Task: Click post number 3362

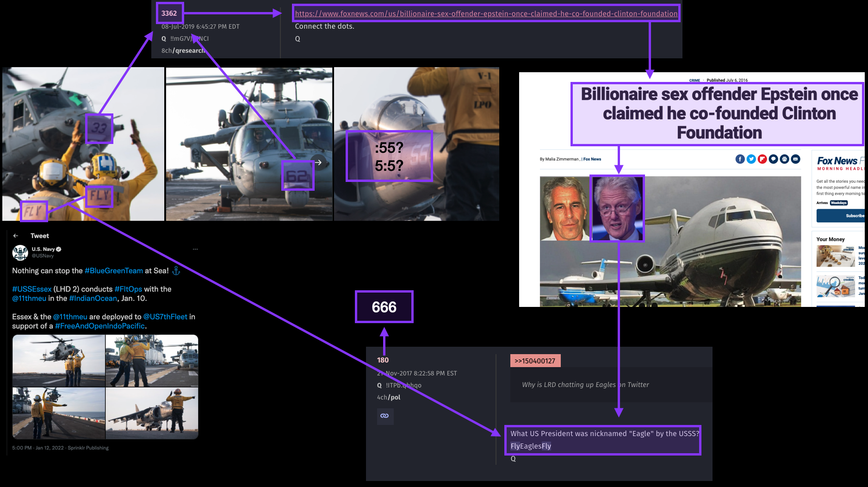Action: [169, 13]
